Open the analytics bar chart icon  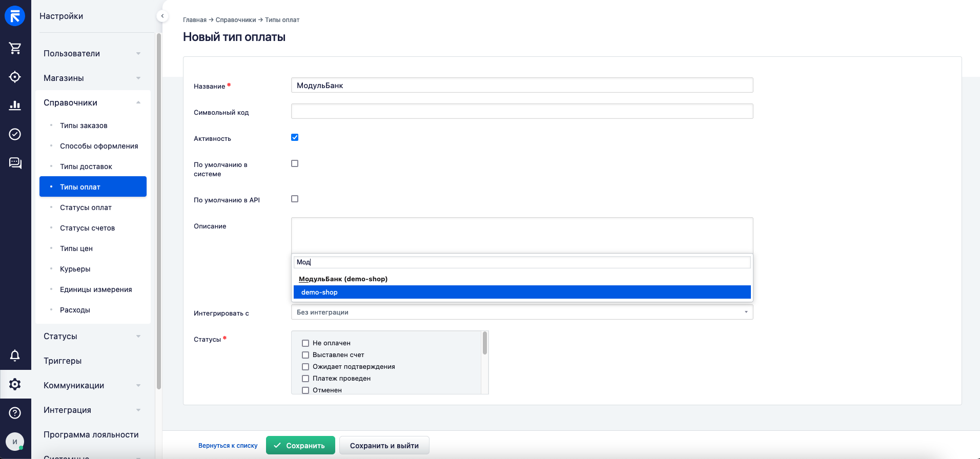click(x=15, y=106)
